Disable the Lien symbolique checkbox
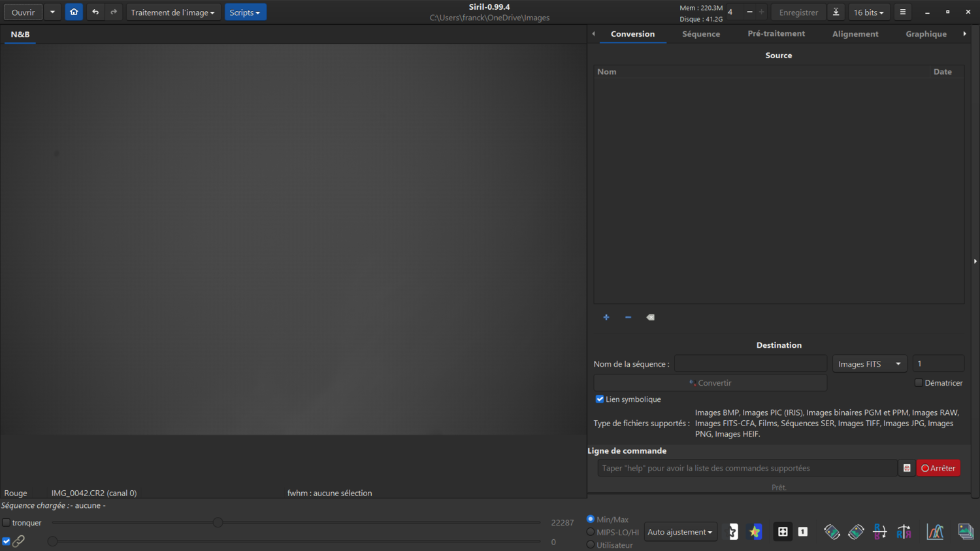Viewport: 980px width, 551px height. [600, 399]
